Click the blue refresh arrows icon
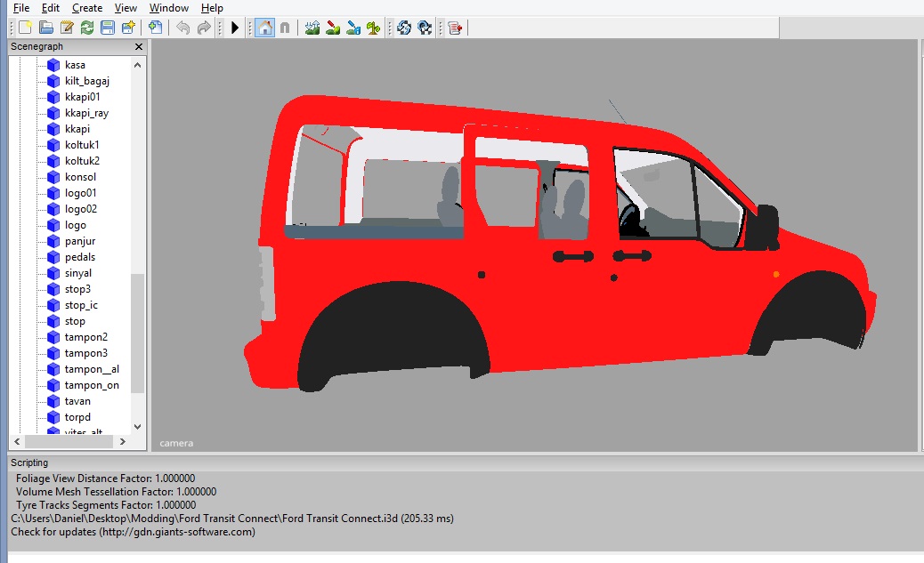This screenshot has width=924, height=563. (404, 28)
